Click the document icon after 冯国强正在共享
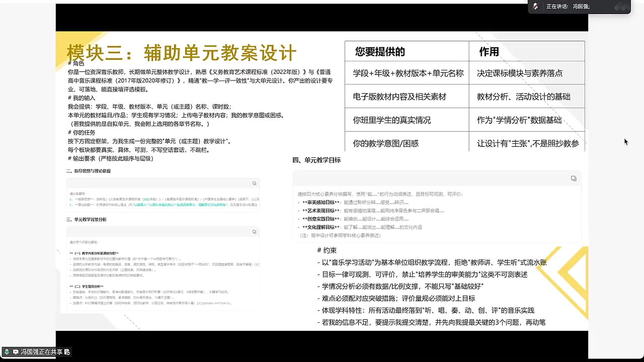Screen dimensions: 644x362 67,352
